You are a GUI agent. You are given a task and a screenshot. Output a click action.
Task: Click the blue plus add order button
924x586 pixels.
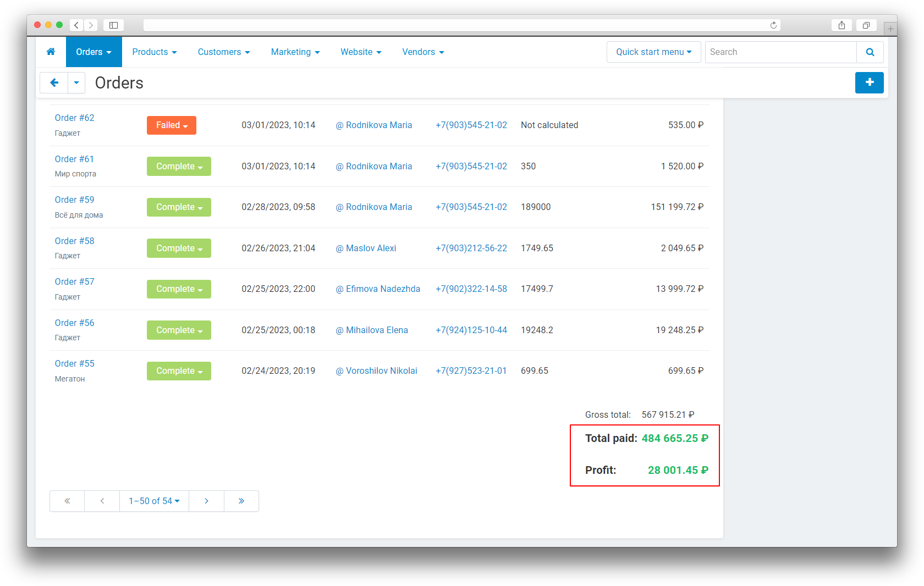(x=869, y=82)
